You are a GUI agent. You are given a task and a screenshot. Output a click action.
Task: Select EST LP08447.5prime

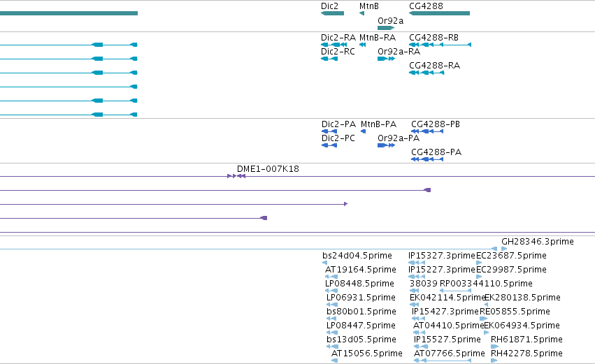(361, 326)
